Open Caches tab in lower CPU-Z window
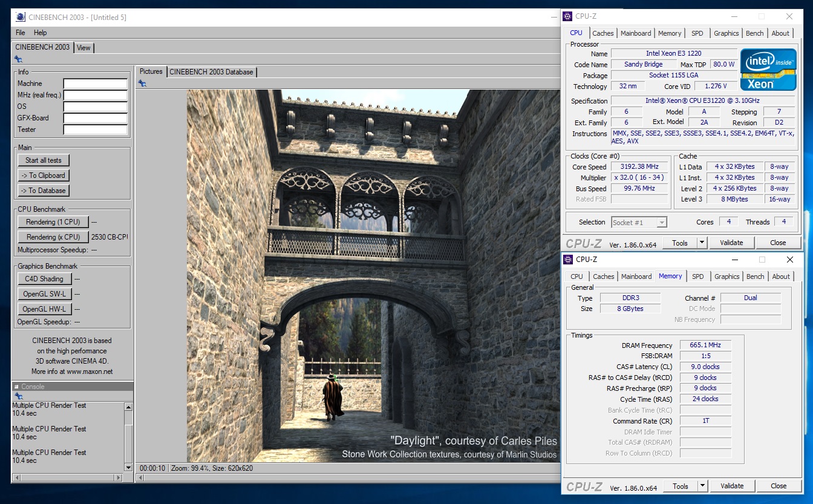The height and width of the screenshot is (504, 813). pos(604,277)
